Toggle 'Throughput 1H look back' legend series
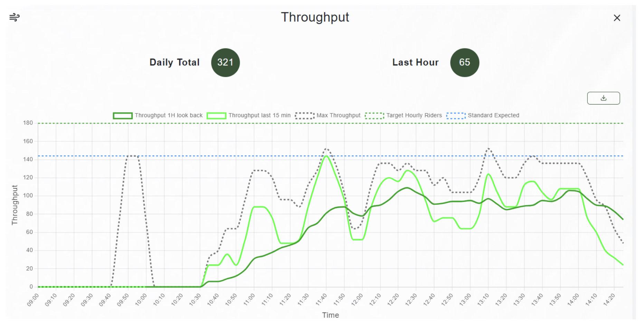 (158, 115)
